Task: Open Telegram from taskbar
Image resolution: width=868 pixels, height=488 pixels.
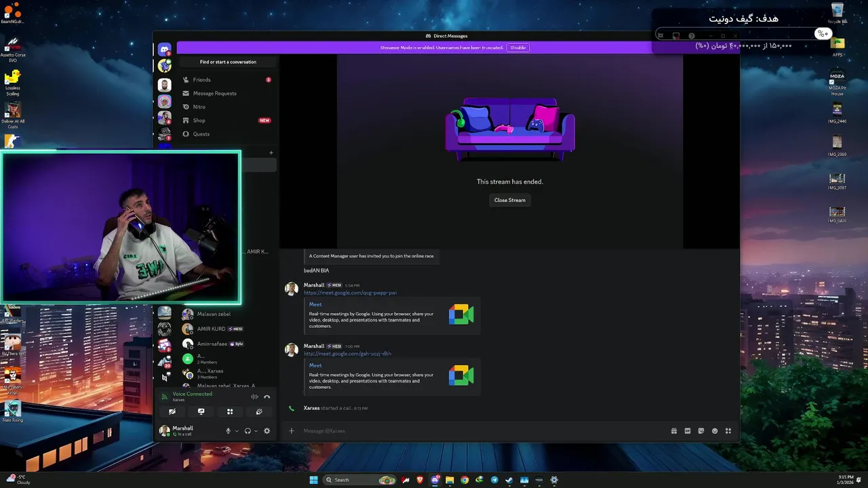Action: [494, 480]
